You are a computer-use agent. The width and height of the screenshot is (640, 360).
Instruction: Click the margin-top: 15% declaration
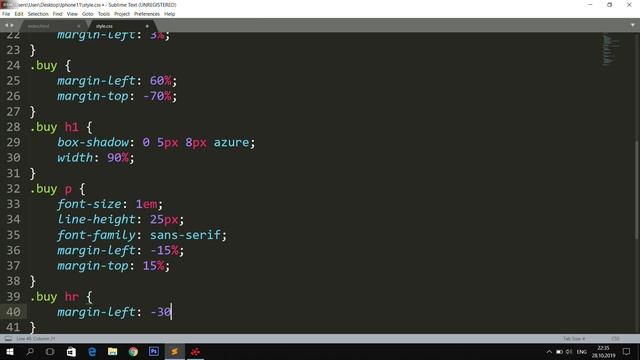[113, 266]
